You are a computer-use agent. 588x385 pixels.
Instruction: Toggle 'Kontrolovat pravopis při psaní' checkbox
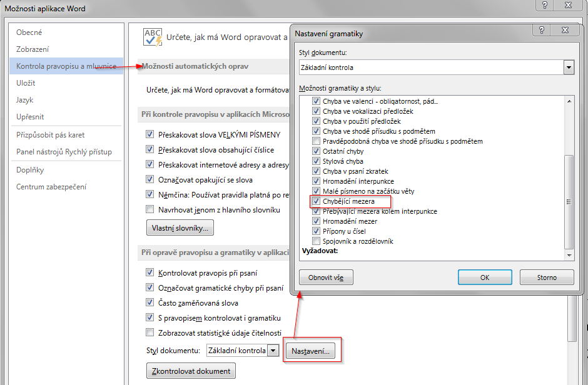click(x=150, y=272)
